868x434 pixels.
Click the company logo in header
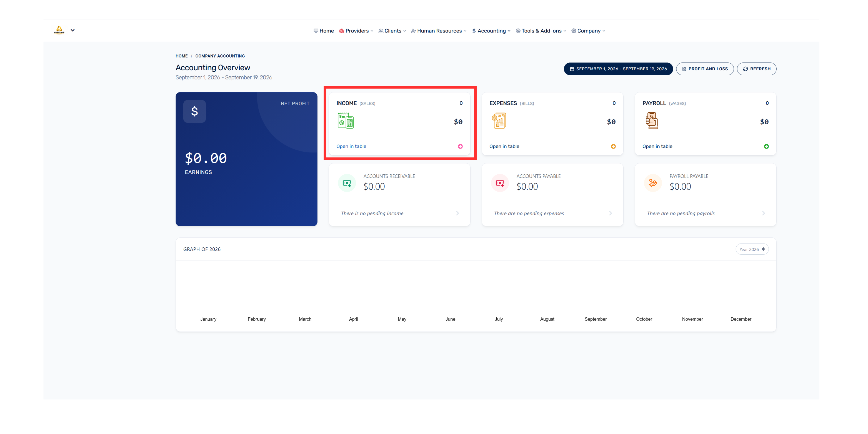coord(59,30)
